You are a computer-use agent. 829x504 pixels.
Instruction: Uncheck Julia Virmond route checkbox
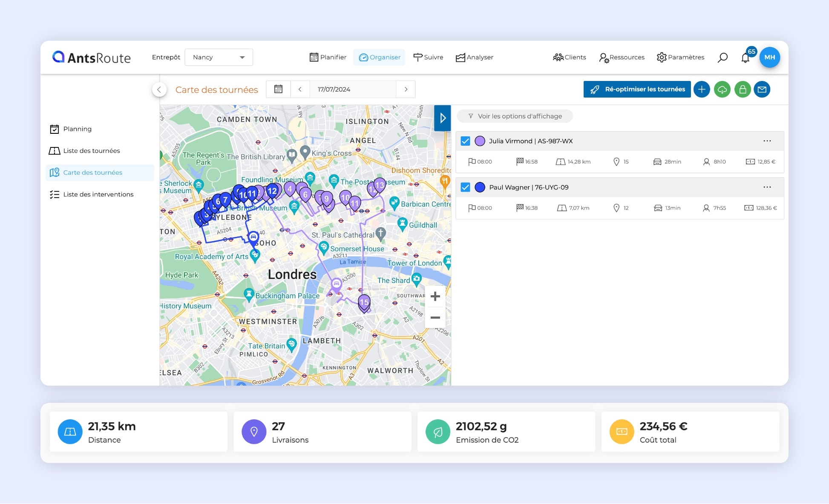pyautogui.click(x=465, y=141)
